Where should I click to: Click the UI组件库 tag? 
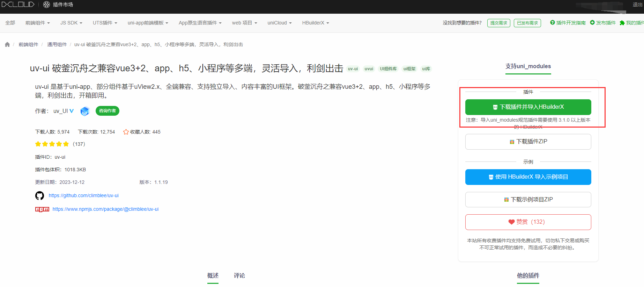coord(388,69)
